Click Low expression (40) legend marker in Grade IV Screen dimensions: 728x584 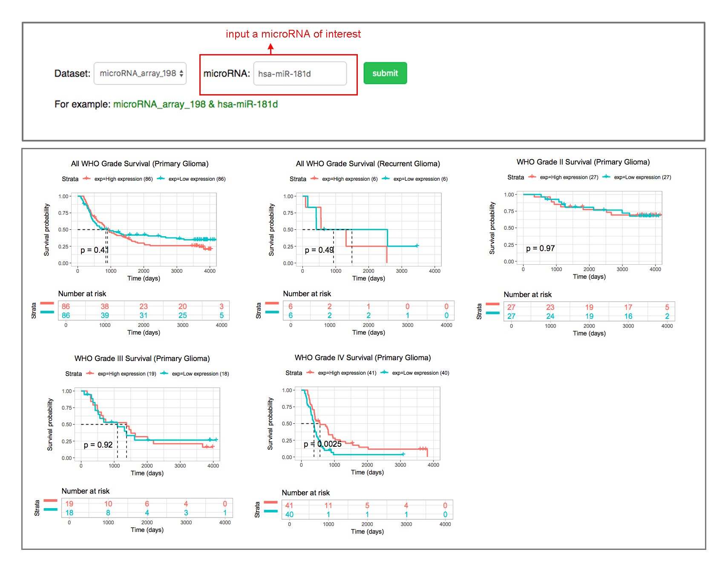[385, 373]
